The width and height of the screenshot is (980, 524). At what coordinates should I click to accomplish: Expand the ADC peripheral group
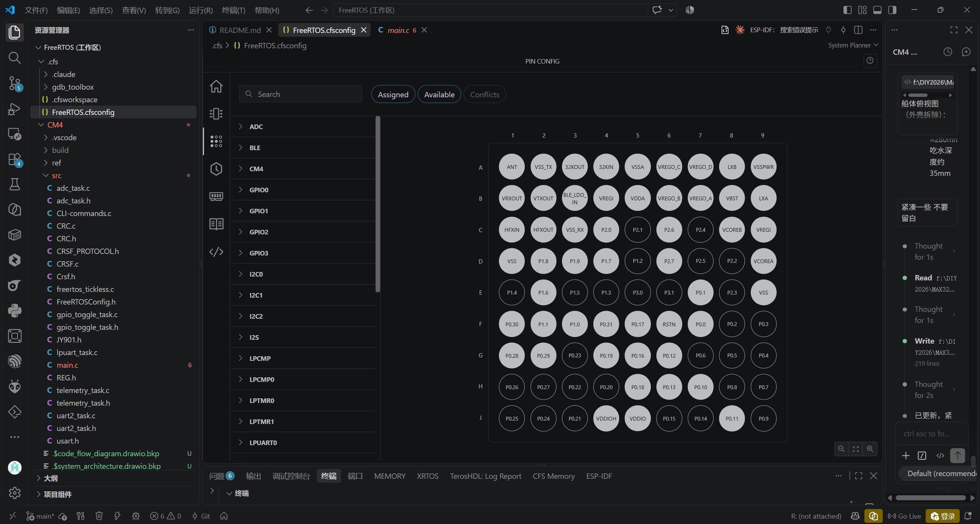(x=303, y=126)
